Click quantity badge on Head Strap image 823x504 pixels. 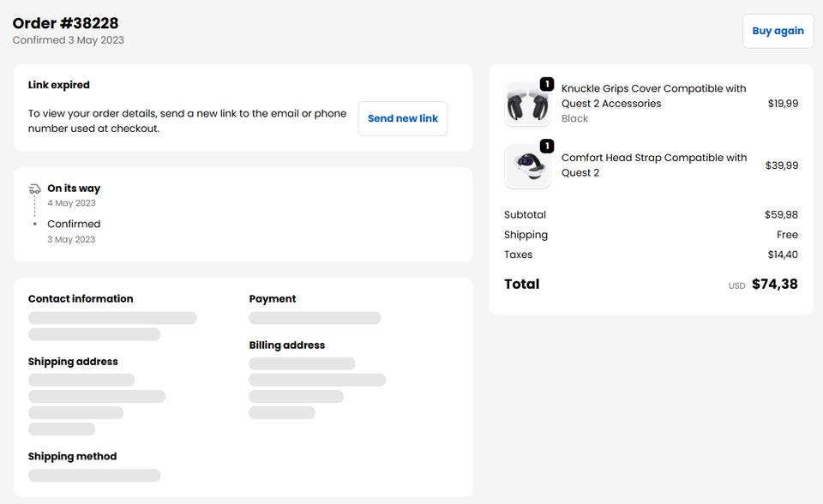[x=546, y=146]
